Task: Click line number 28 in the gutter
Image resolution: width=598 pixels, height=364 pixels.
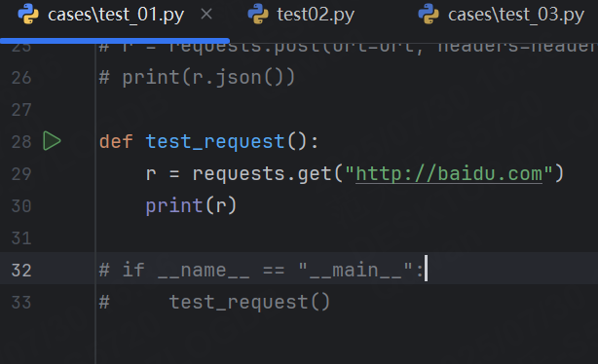Action: tap(21, 142)
